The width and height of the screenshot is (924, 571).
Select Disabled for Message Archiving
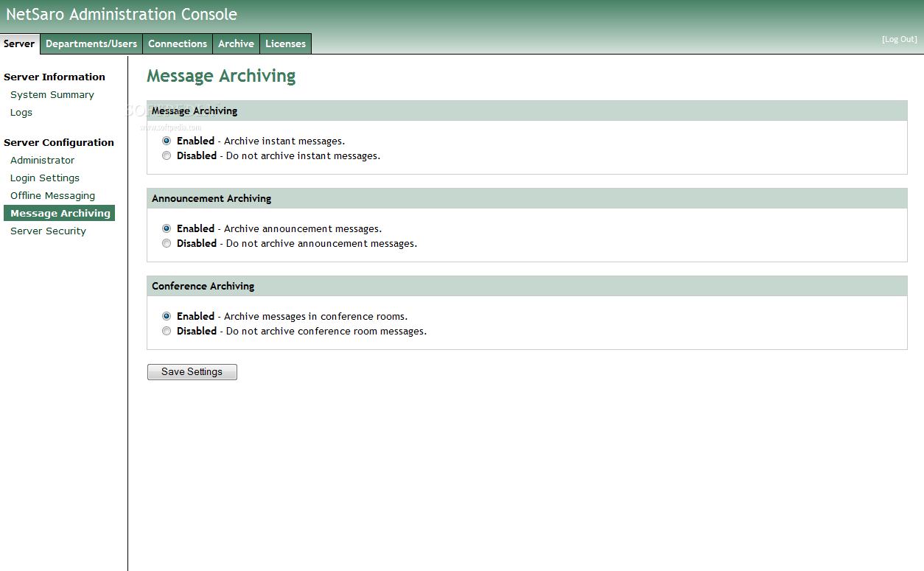point(167,155)
